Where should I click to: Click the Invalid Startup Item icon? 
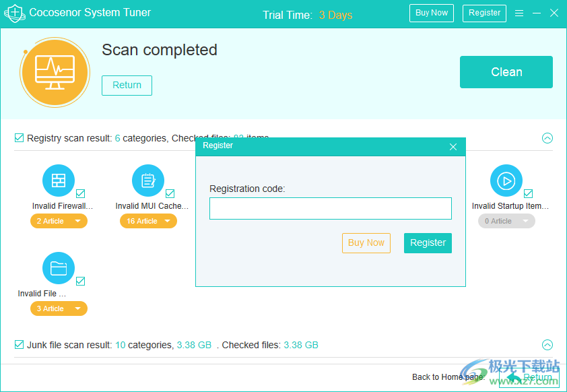pyautogui.click(x=506, y=181)
